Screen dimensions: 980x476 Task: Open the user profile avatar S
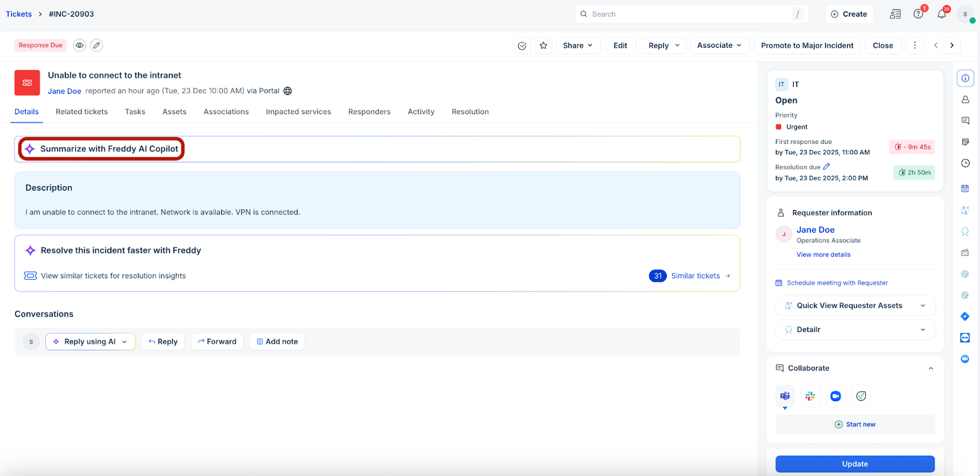(x=965, y=14)
